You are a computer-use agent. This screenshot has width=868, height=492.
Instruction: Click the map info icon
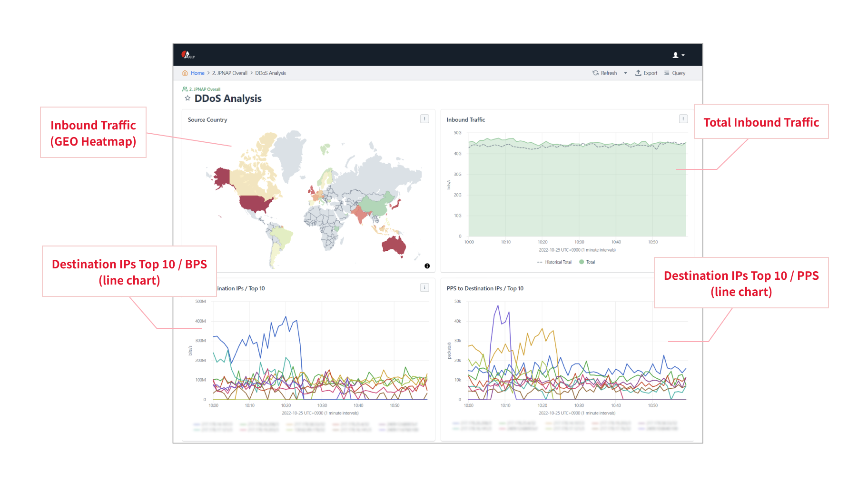[427, 266]
